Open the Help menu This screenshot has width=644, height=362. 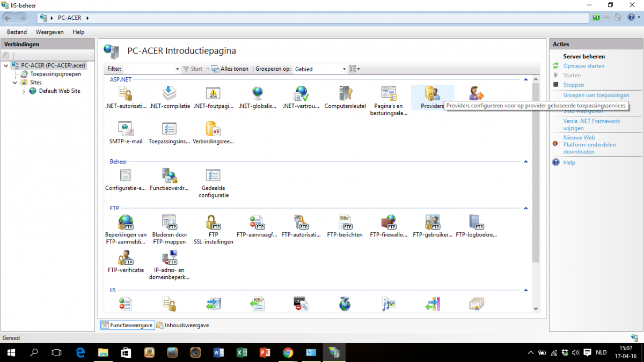click(x=78, y=32)
